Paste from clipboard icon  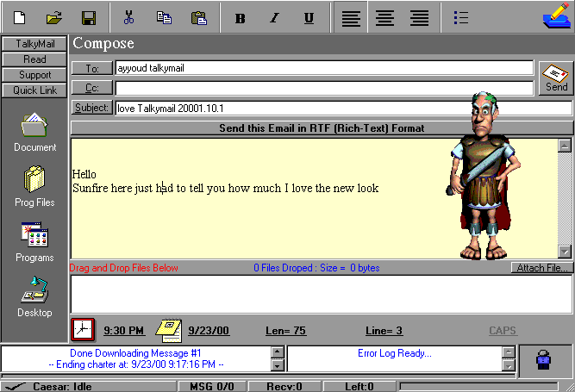[199, 17]
